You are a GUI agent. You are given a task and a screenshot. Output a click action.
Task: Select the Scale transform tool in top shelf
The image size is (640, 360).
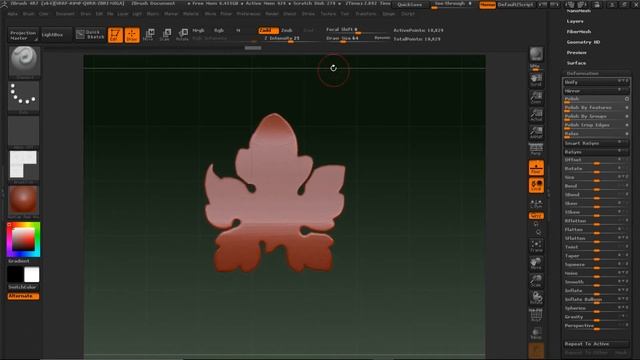point(166,35)
